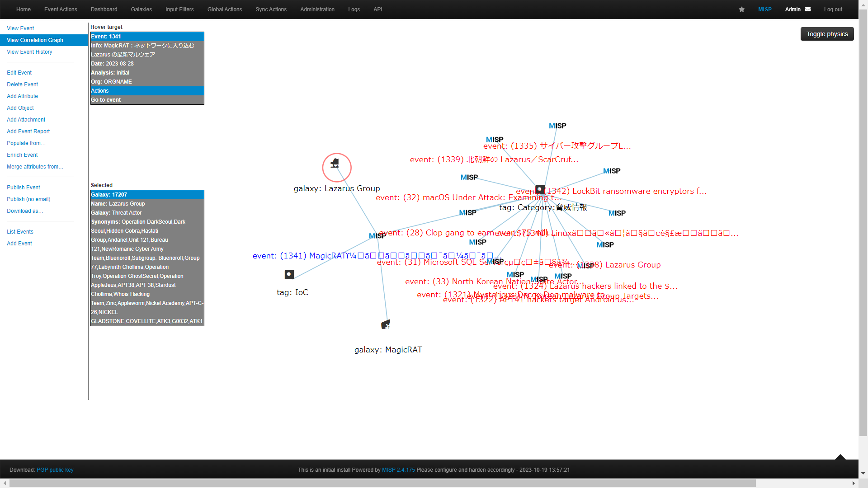Click MISP node below event 1339 label
Viewport: 868px width, 488px height.
click(469, 177)
